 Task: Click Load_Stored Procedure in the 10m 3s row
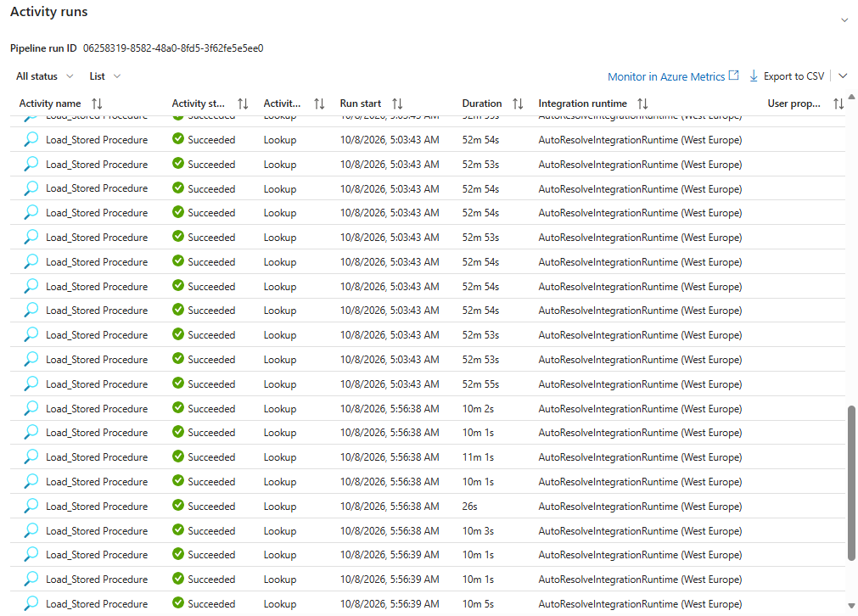[x=97, y=531]
